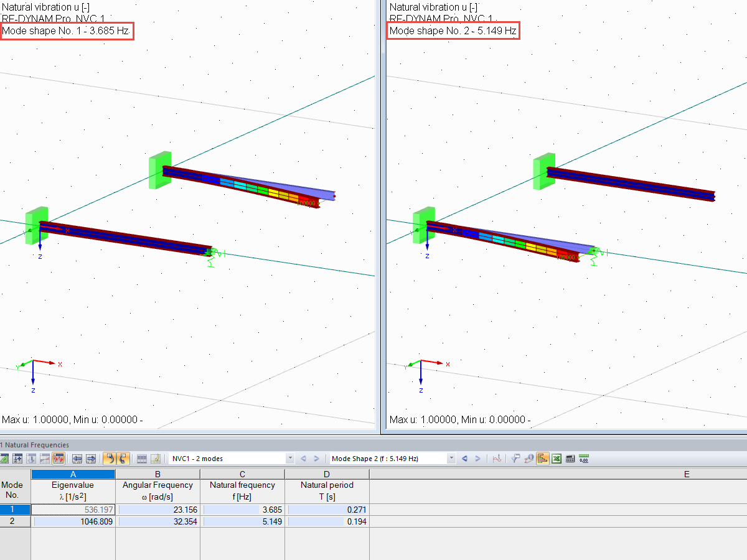This screenshot has height=560, width=747.
Task: Click the filter funnel icon in the toolbar
Action: 515,459
